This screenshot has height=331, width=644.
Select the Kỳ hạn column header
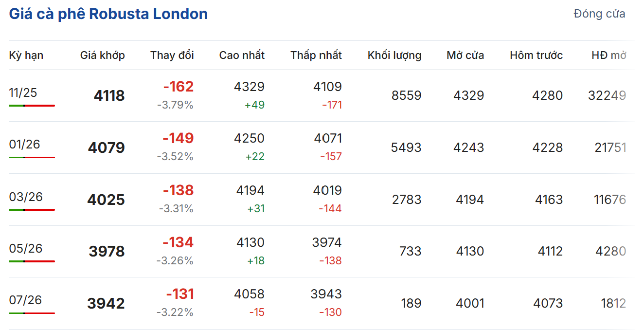pos(26,55)
